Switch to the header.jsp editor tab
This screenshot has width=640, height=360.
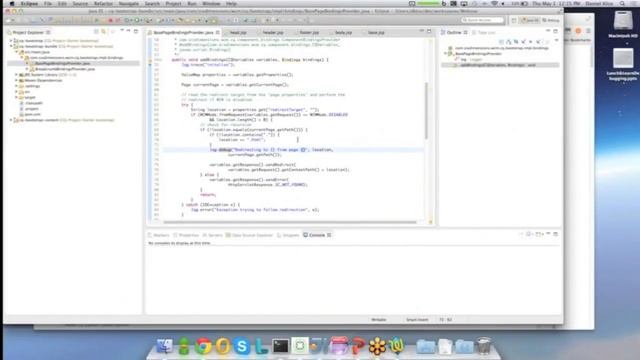tap(273, 32)
